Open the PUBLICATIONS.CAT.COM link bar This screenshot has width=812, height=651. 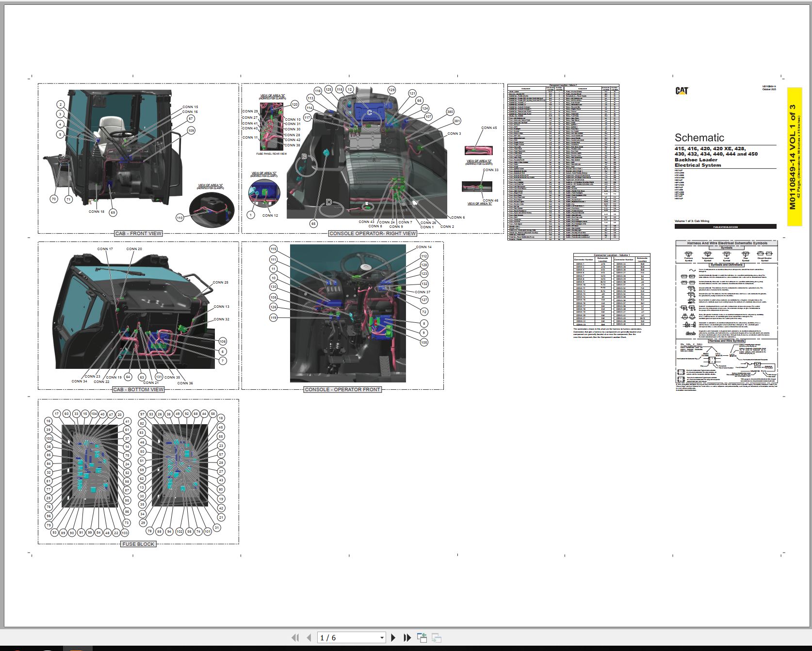pyautogui.click(x=725, y=226)
